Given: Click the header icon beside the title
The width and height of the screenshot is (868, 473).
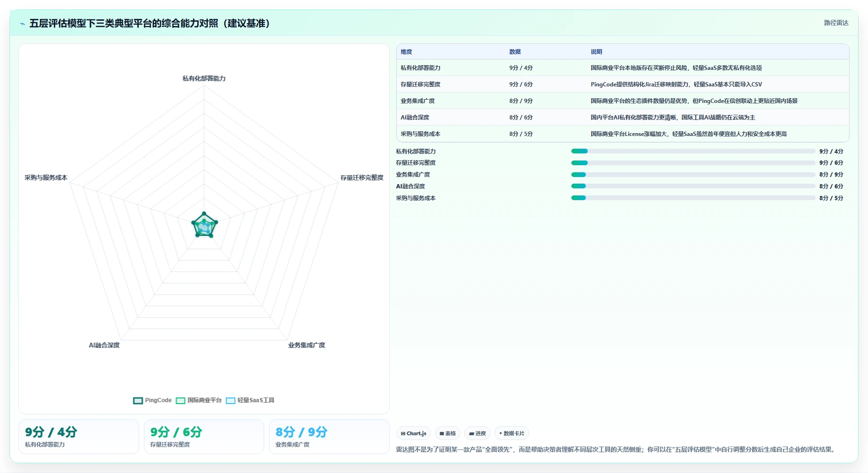Looking at the screenshot, I should click(x=22, y=24).
